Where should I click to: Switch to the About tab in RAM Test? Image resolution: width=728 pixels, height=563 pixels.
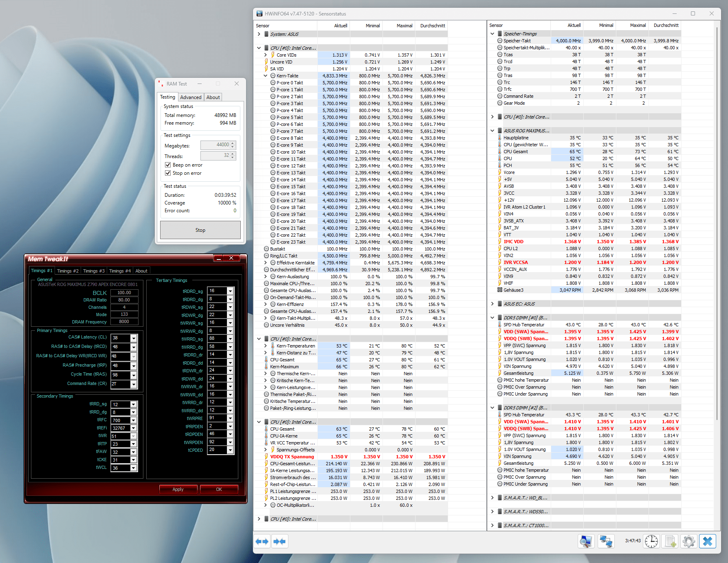[x=213, y=97]
